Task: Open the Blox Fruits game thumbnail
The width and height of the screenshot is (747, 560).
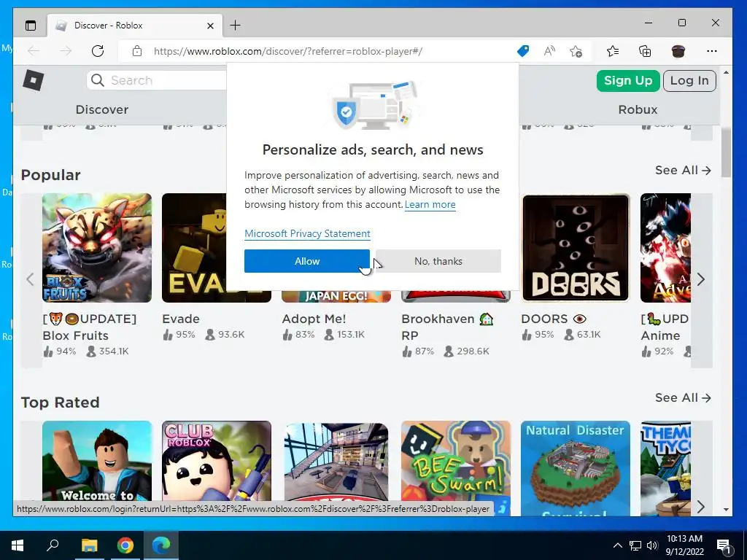Action: pyautogui.click(x=97, y=248)
